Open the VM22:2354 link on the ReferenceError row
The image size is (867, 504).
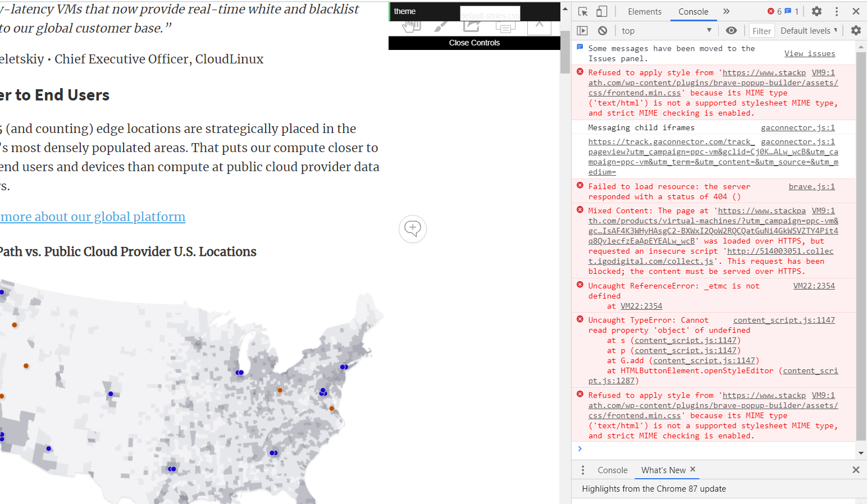tap(814, 286)
